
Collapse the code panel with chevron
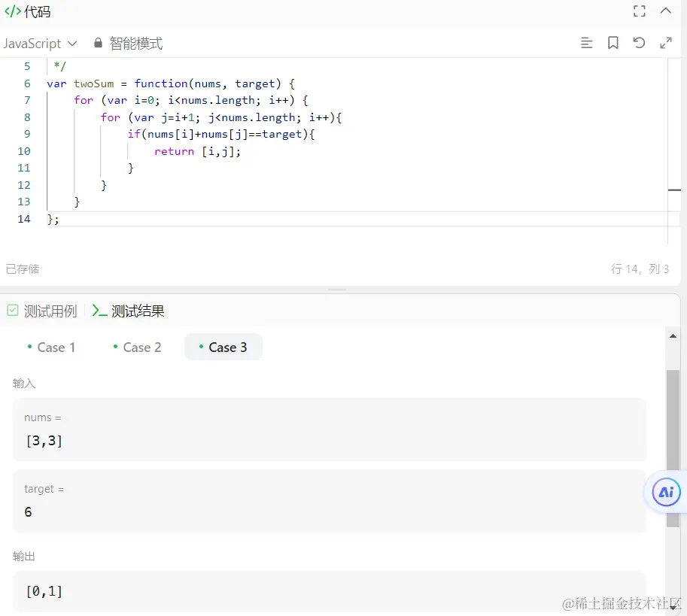pyautogui.click(x=665, y=11)
